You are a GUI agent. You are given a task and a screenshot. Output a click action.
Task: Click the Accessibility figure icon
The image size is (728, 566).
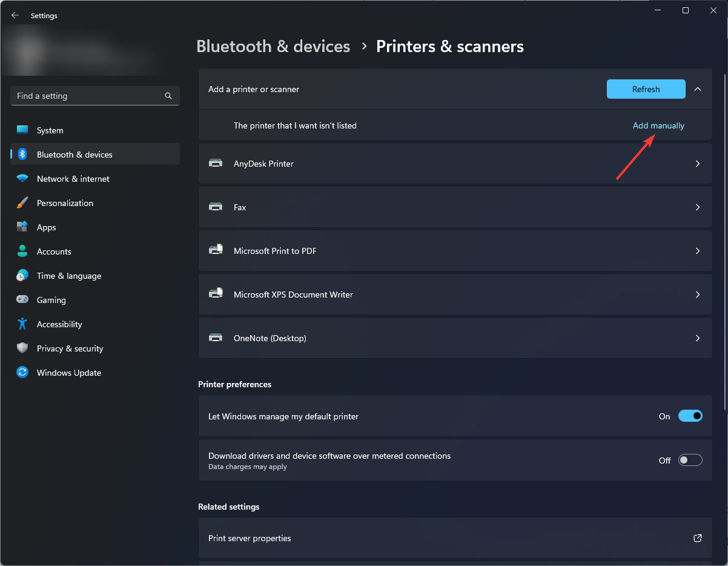coord(22,324)
